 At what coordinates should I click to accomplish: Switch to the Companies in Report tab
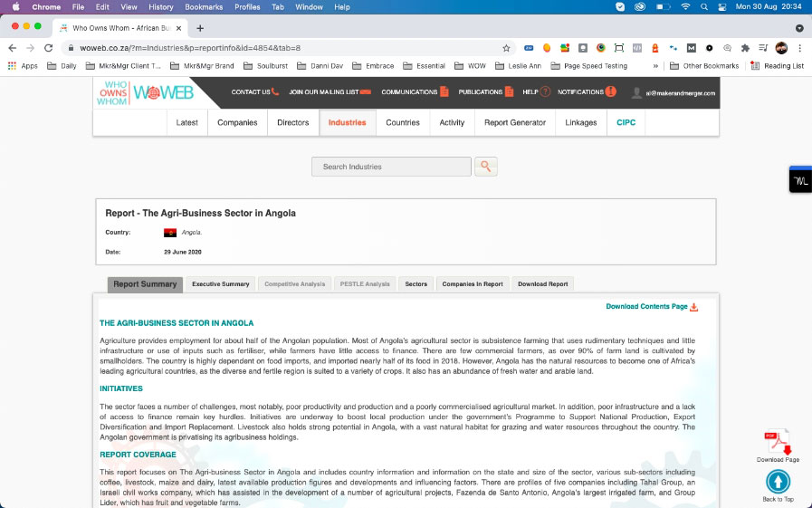click(473, 284)
